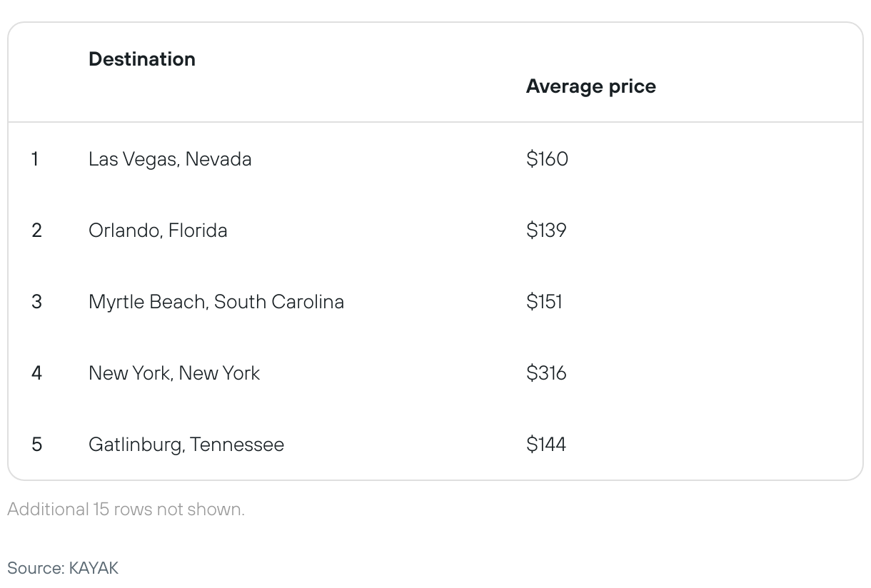Click Myrtle Beach, South Carolina
The width and height of the screenshot is (871, 588).
216,301
